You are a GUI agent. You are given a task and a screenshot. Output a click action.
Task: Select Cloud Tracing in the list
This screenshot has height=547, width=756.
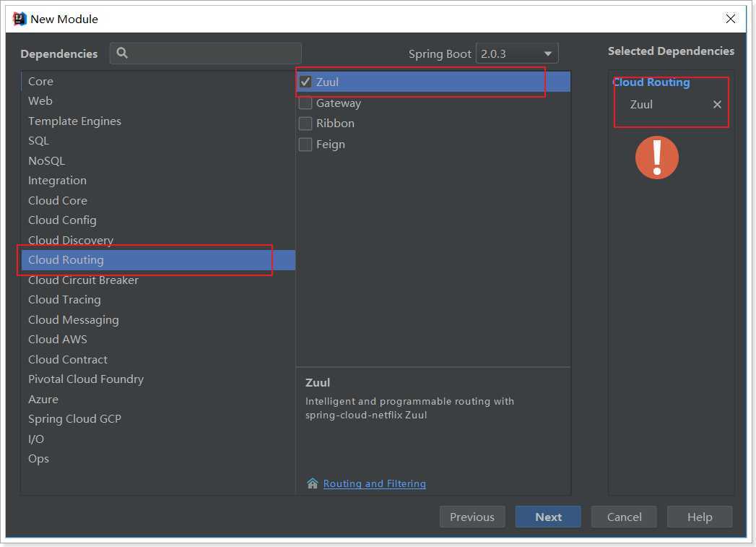tap(158, 300)
